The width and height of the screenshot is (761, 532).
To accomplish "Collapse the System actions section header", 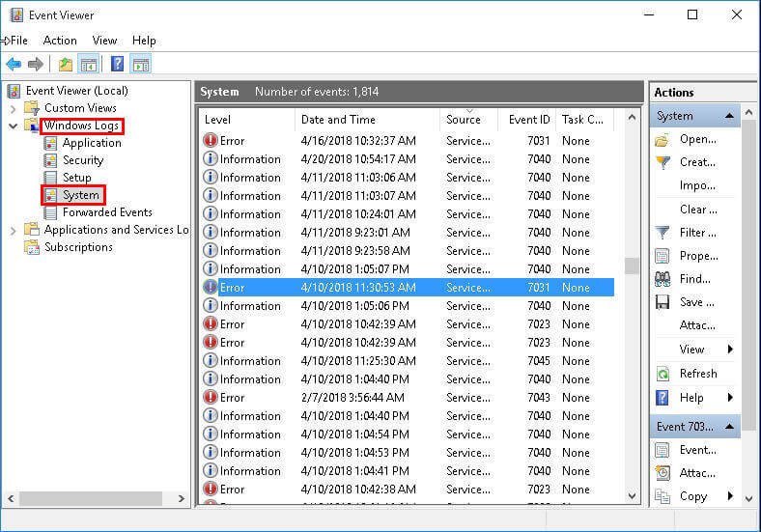I will [x=731, y=116].
